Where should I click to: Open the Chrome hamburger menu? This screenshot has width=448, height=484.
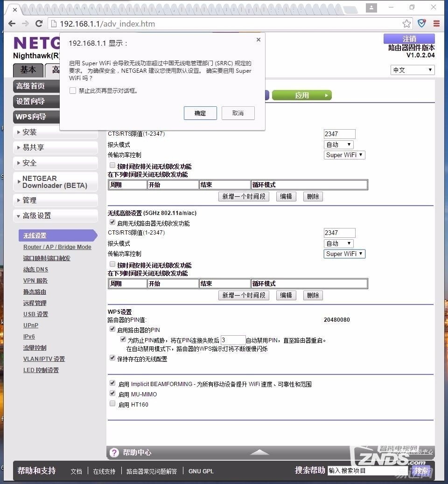[x=436, y=24]
